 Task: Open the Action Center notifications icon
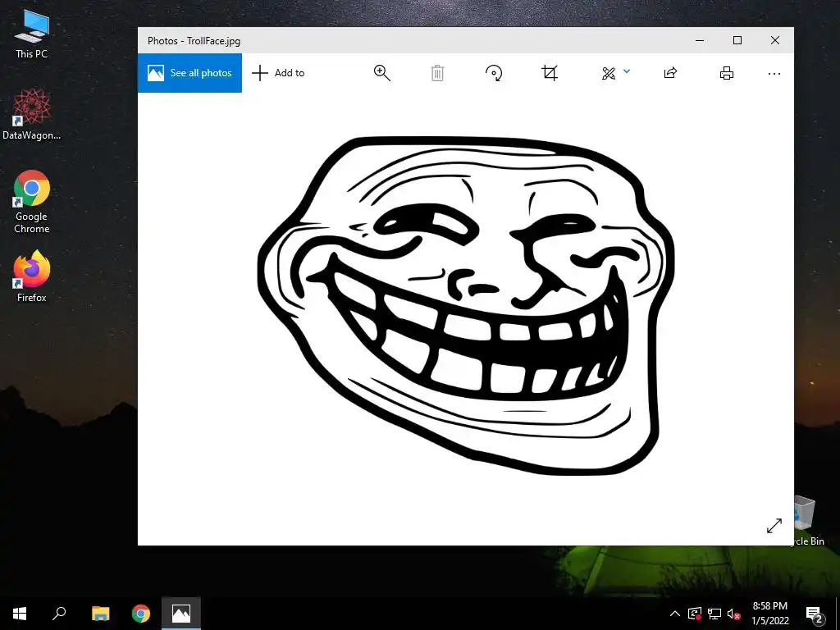815,614
